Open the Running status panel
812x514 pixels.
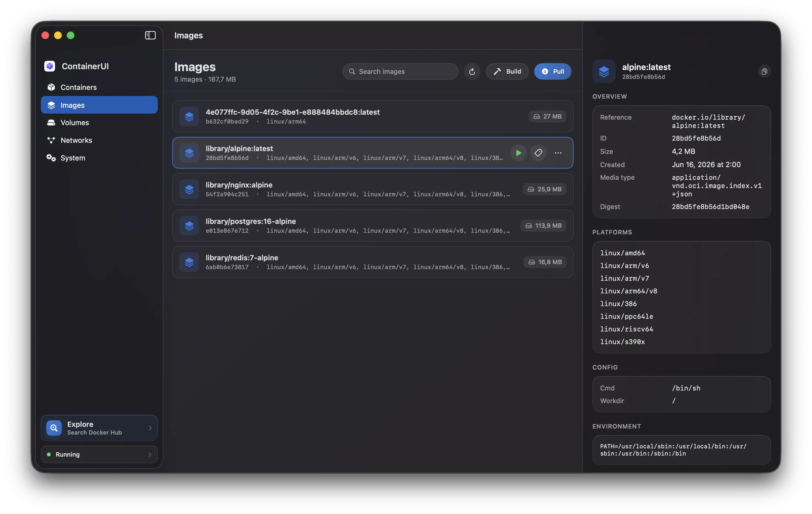99,455
